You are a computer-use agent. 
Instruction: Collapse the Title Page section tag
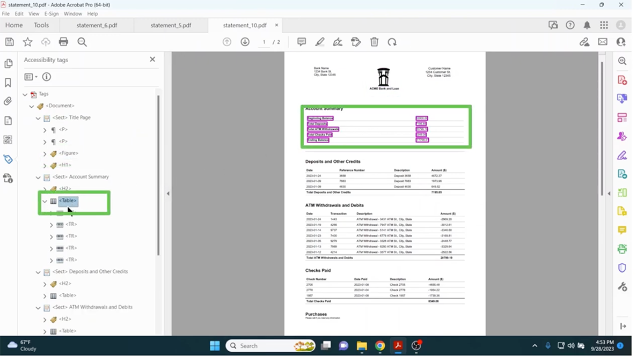click(38, 118)
